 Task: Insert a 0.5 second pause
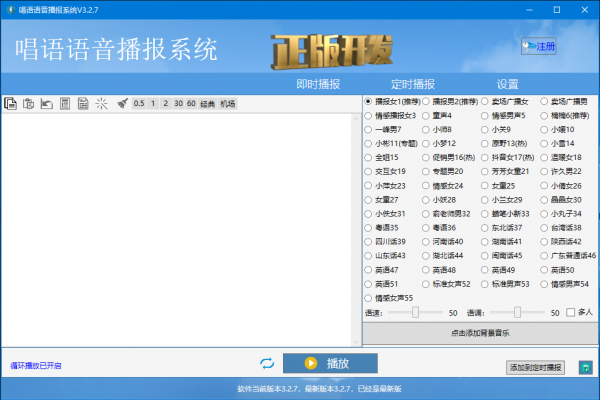click(139, 104)
